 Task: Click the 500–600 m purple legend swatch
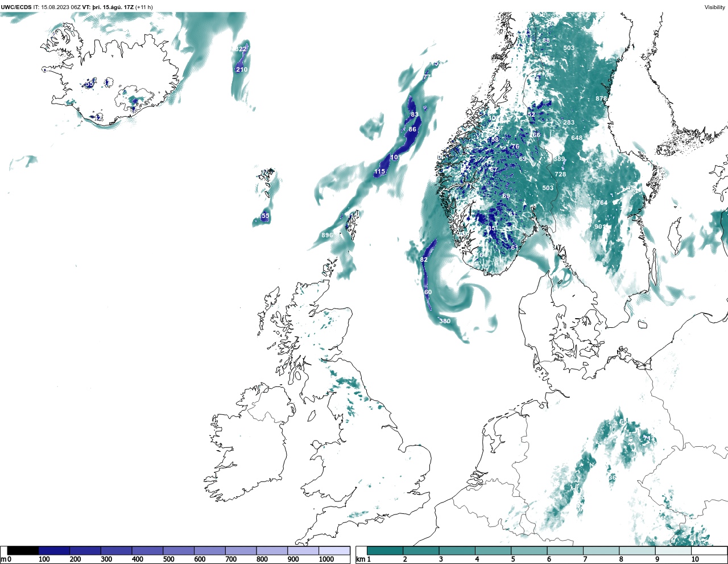[179, 551]
